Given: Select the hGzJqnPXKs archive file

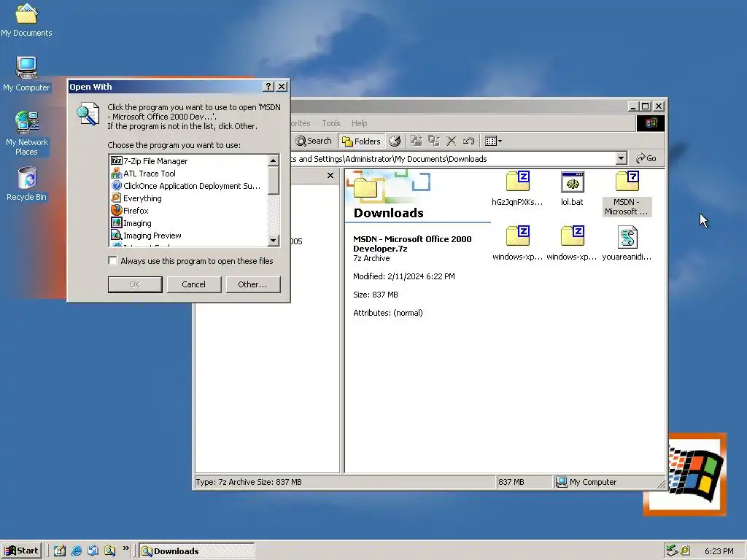Looking at the screenshot, I should [517, 189].
